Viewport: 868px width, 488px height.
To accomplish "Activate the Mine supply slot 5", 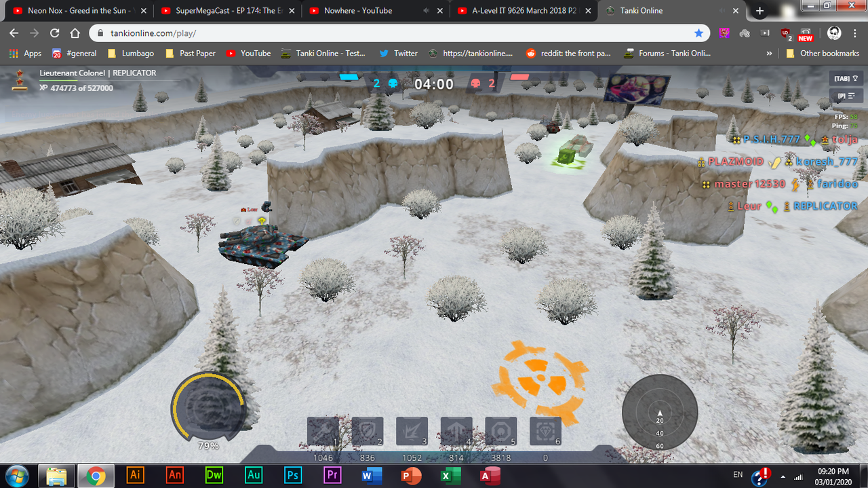I will [501, 432].
